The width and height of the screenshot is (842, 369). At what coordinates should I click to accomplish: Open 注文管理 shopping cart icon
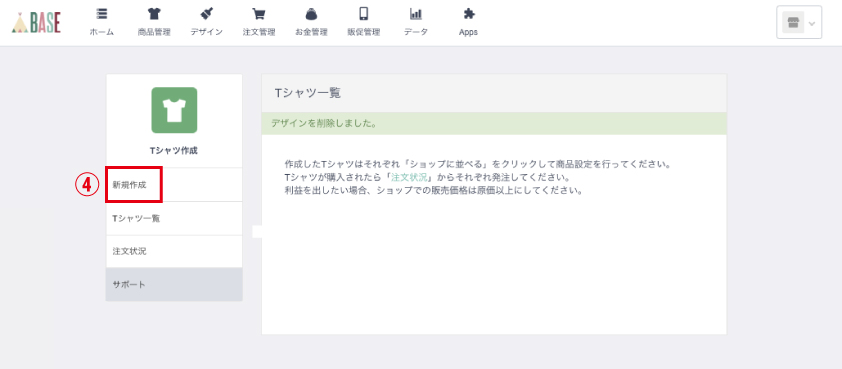[259, 15]
